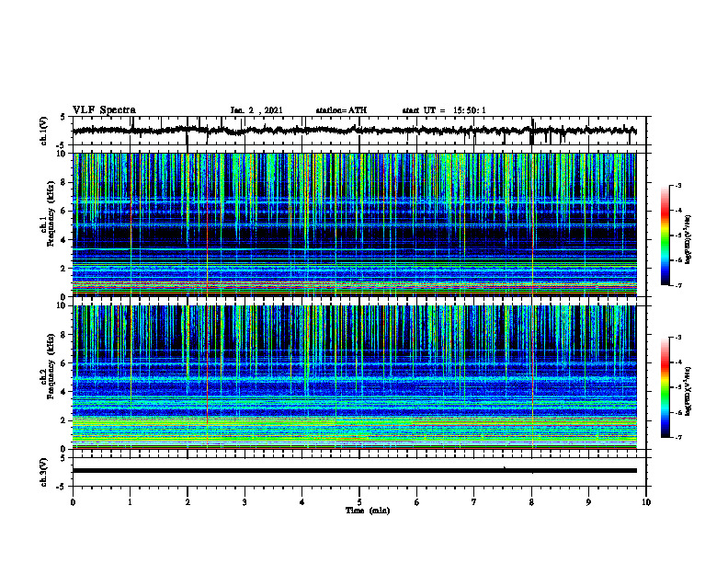Click the "ch.3(V)" waveform axis label
This screenshot has width=728, height=563.
(x=43, y=473)
